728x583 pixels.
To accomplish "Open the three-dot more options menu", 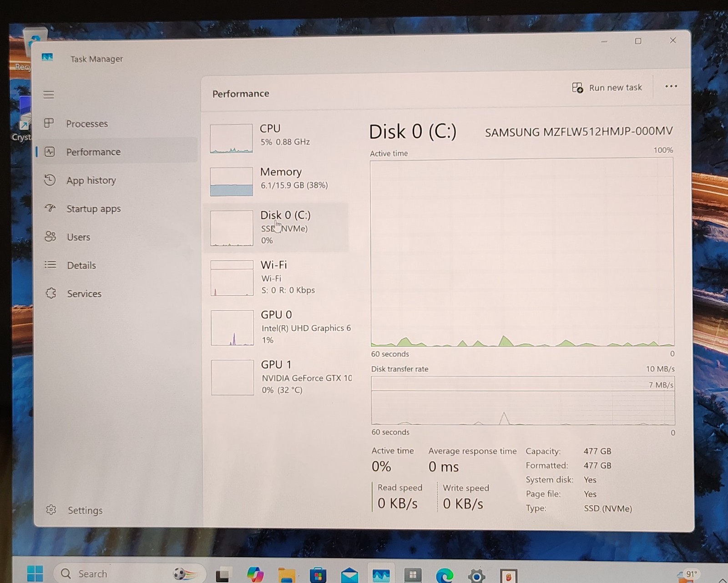I will (x=671, y=86).
